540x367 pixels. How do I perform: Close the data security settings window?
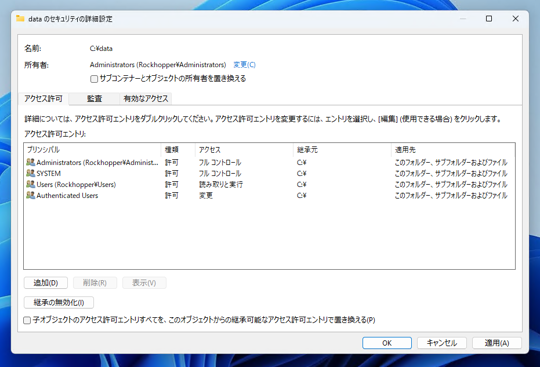pos(515,19)
